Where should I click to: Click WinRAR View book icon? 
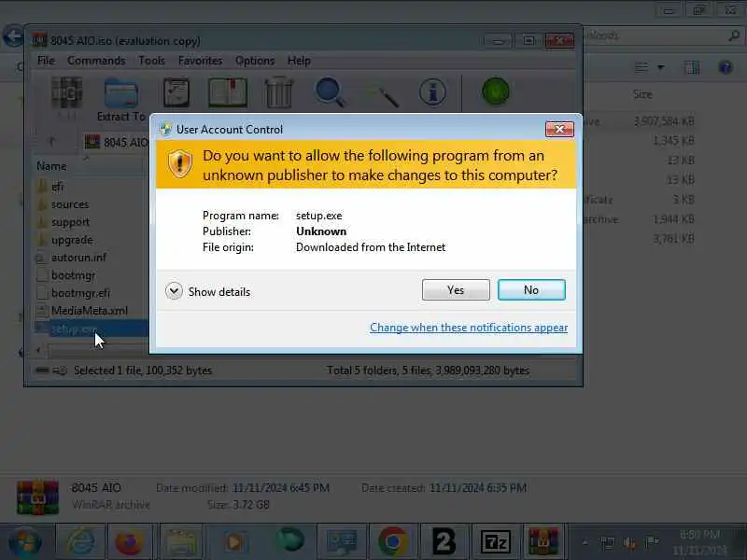coord(228,92)
